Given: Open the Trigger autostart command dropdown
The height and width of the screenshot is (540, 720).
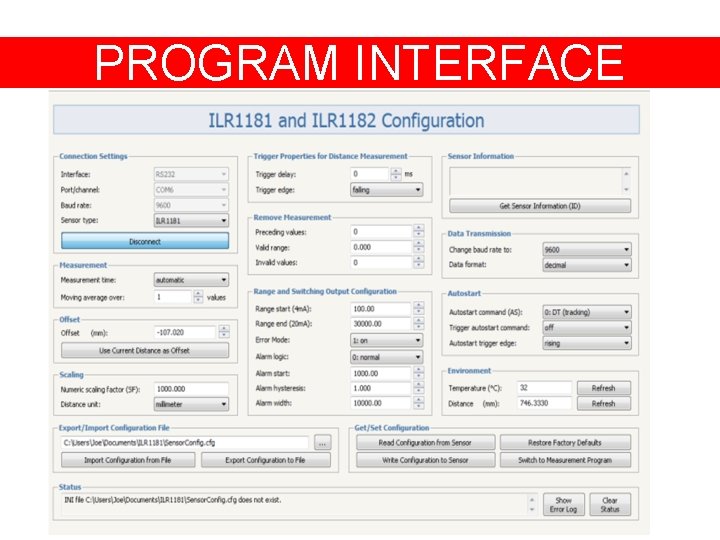Looking at the screenshot, I should 587,327.
